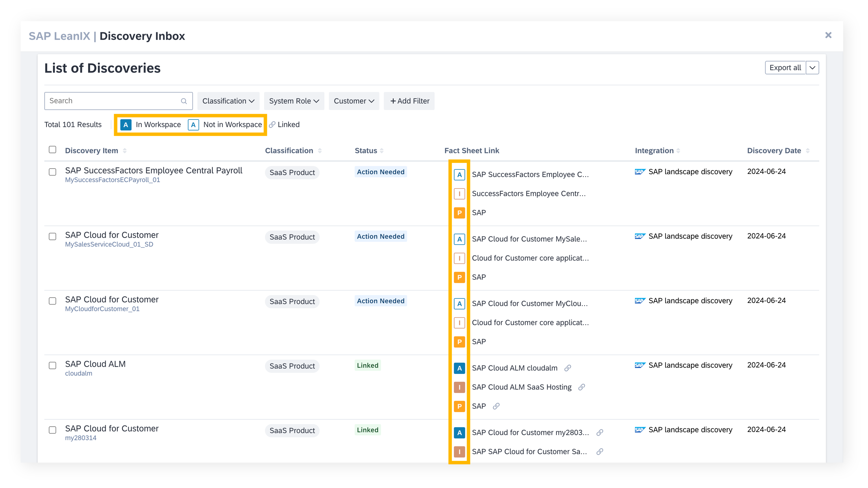868x488 pixels.
Task: Click the link icon beside SAP provider in cloudalm row
Action: coord(496,406)
